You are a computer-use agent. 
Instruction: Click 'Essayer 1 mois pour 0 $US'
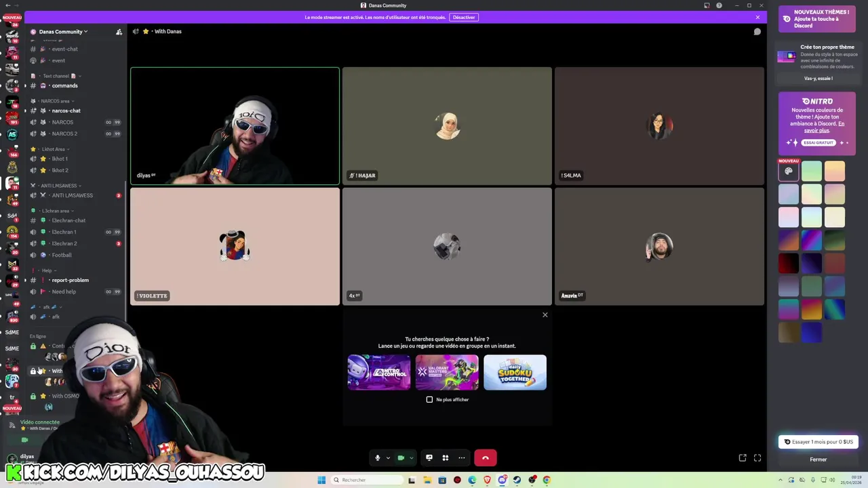click(818, 442)
